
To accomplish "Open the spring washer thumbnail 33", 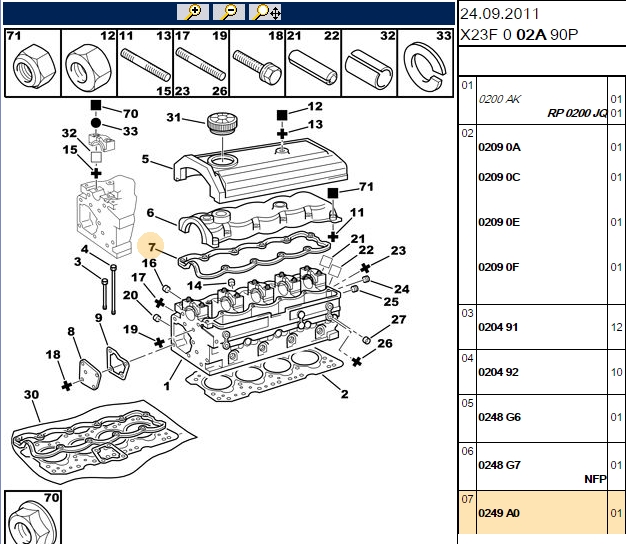I will [426, 63].
